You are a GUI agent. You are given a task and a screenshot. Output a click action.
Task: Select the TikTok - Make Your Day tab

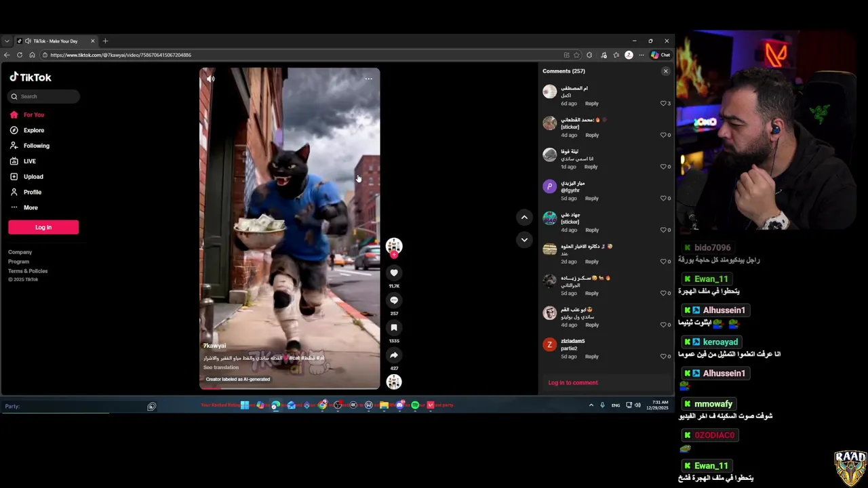[x=56, y=41]
